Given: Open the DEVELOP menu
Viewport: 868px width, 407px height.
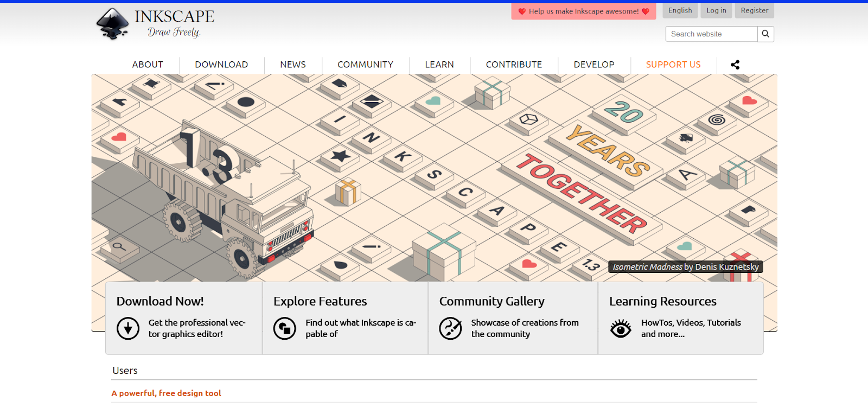Looking at the screenshot, I should (x=594, y=65).
